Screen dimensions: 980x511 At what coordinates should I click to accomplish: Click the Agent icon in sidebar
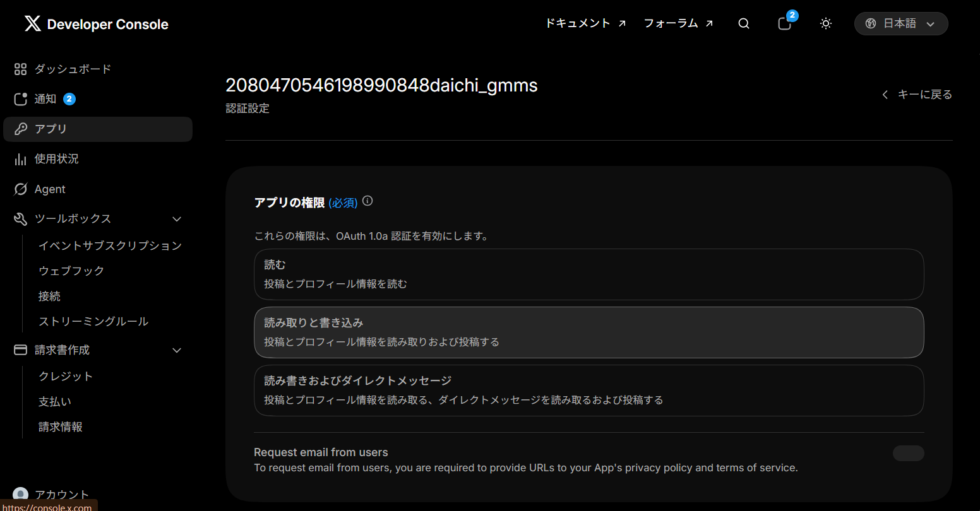pos(21,189)
